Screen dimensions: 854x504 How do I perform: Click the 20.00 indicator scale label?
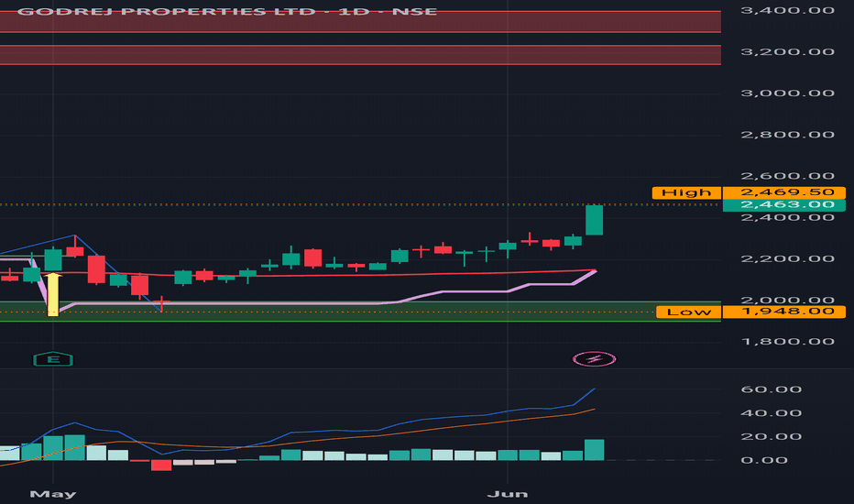[x=771, y=436]
